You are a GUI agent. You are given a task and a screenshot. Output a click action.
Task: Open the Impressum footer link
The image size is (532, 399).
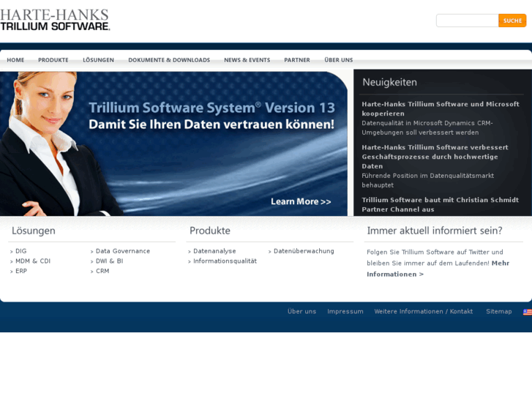[345, 311]
